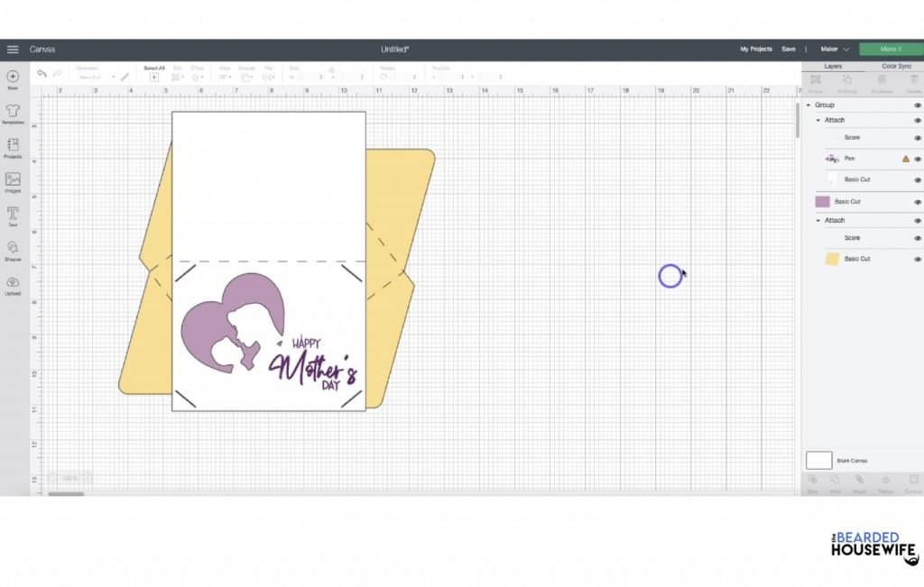
Task: Hide the yellow Basic Cut layer
Action: pos(918,260)
